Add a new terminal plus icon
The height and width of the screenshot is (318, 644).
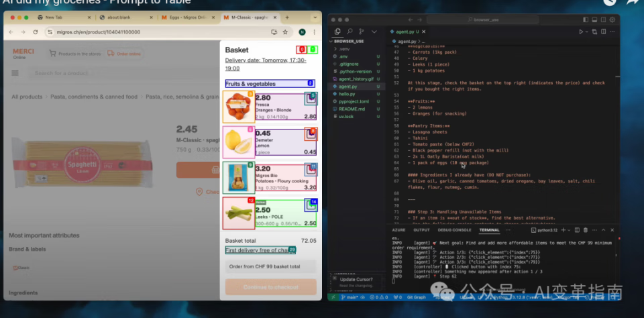click(563, 230)
